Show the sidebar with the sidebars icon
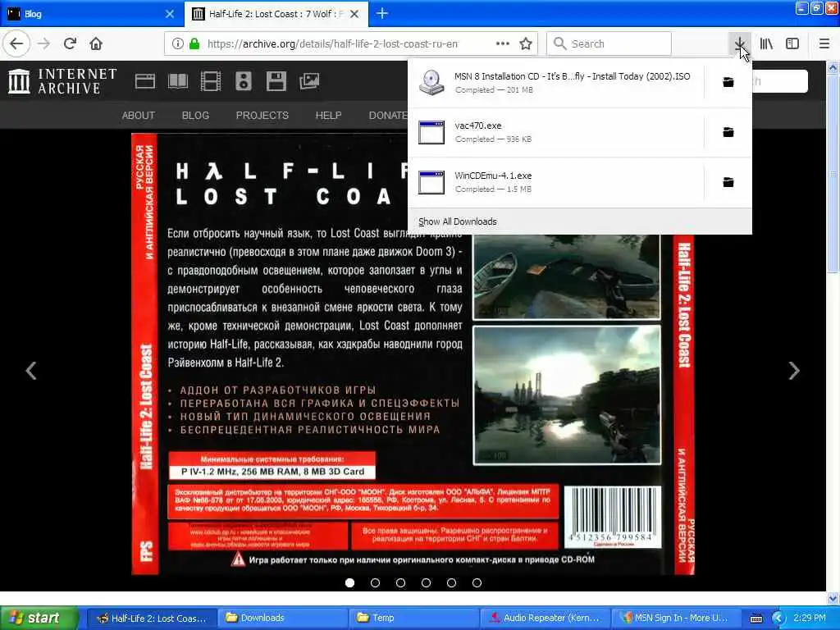Image resolution: width=840 pixels, height=630 pixels. [792, 43]
